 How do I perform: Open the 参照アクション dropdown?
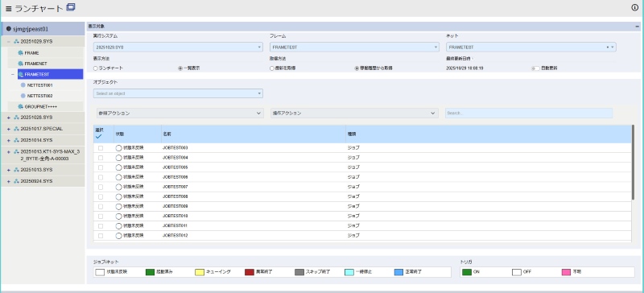pyautogui.click(x=180, y=113)
